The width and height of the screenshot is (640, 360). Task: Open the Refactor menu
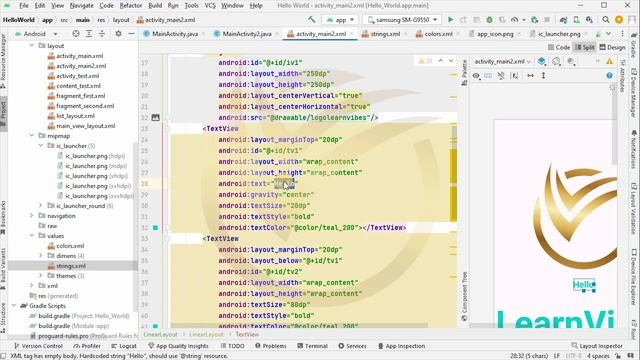(131, 6)
